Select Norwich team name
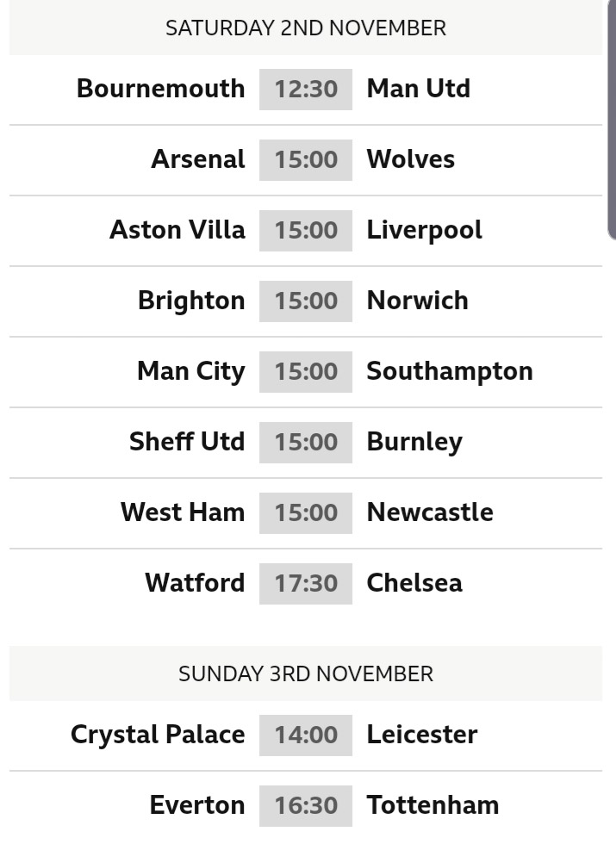 tap(417, 301)
